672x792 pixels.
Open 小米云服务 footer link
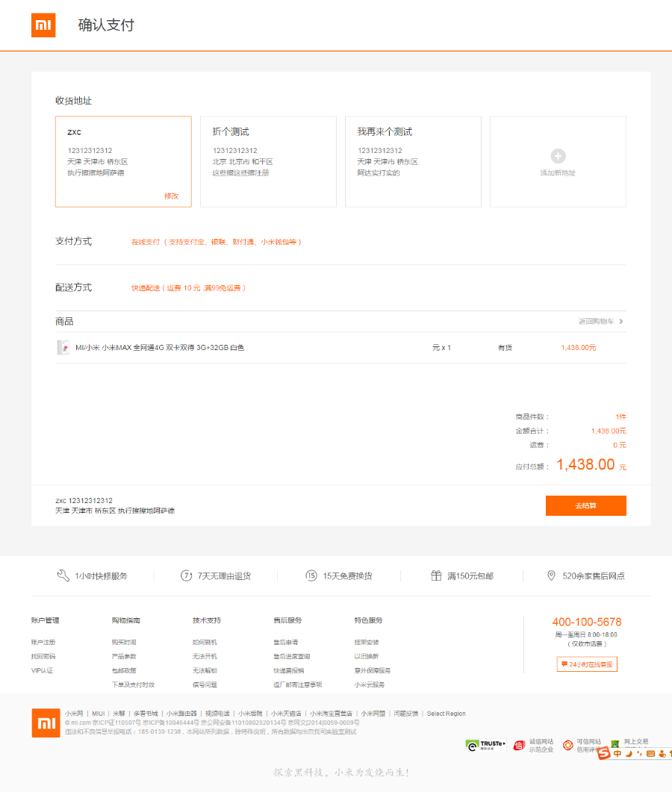(x=370, y=685)
